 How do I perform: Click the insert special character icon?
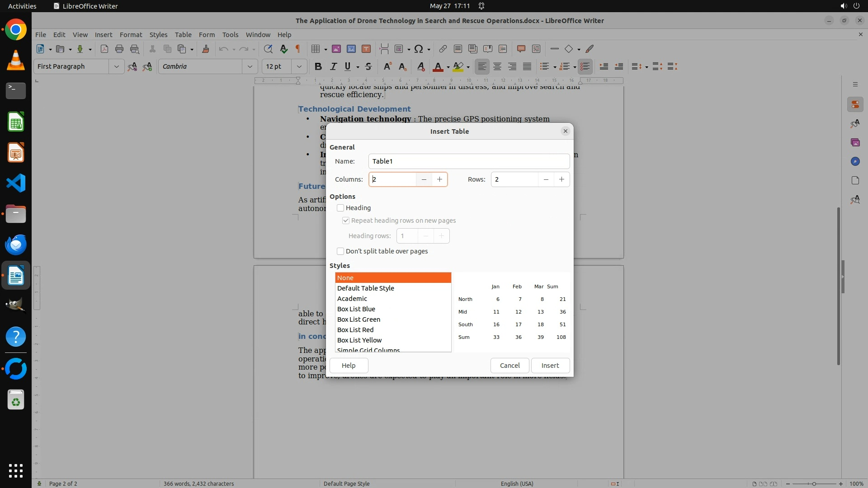click(419, 49)
